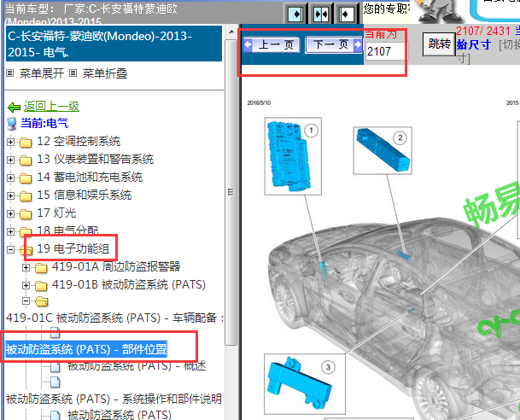Select 19 电子功能组 tree item

coord(73,248)
